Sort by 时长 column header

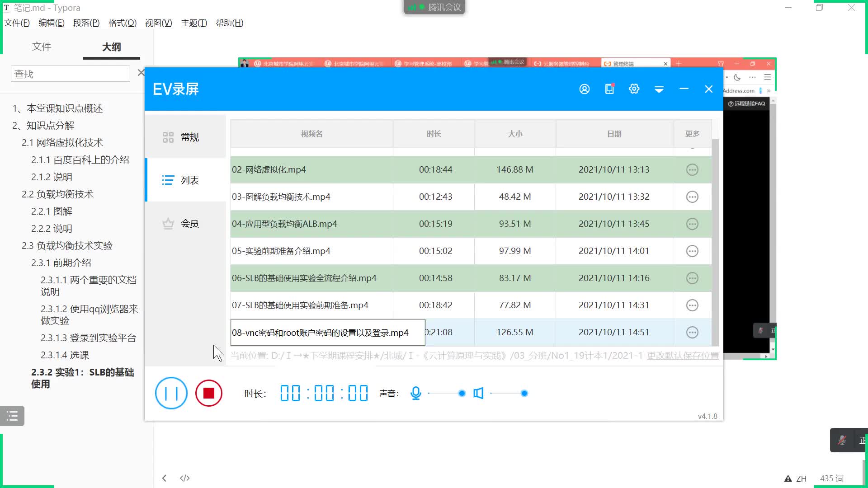[x=434, y=134]
